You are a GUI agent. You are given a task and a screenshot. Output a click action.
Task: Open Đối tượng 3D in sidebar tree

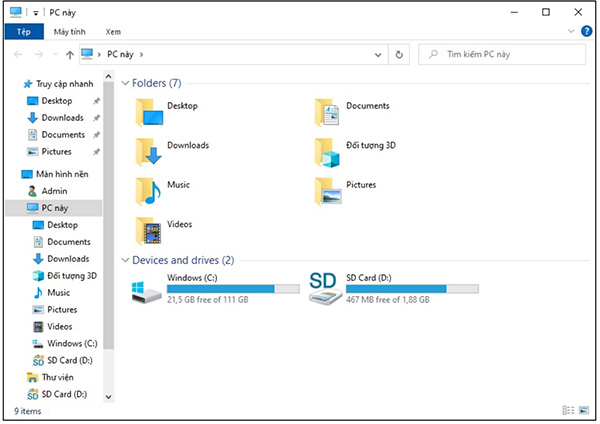point(65,276)
